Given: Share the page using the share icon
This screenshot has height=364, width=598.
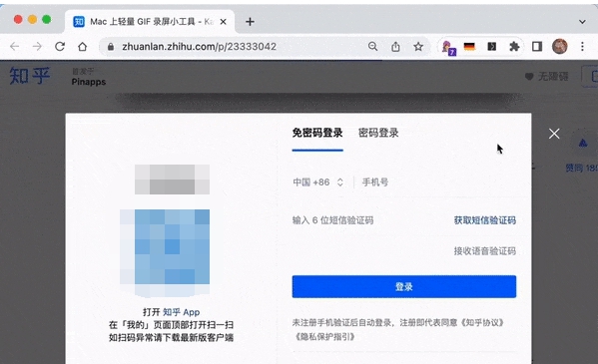Looking at the screenshot, I should click(395, 47).
